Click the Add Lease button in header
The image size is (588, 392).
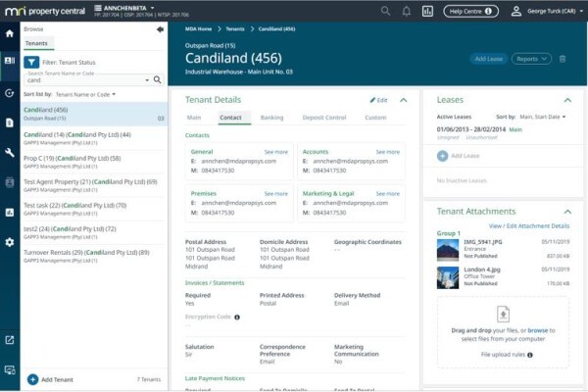pos(489,59)
